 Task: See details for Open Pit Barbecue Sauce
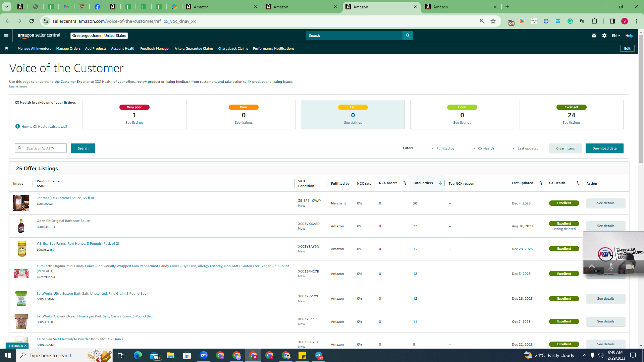click(x=606, y=226)
